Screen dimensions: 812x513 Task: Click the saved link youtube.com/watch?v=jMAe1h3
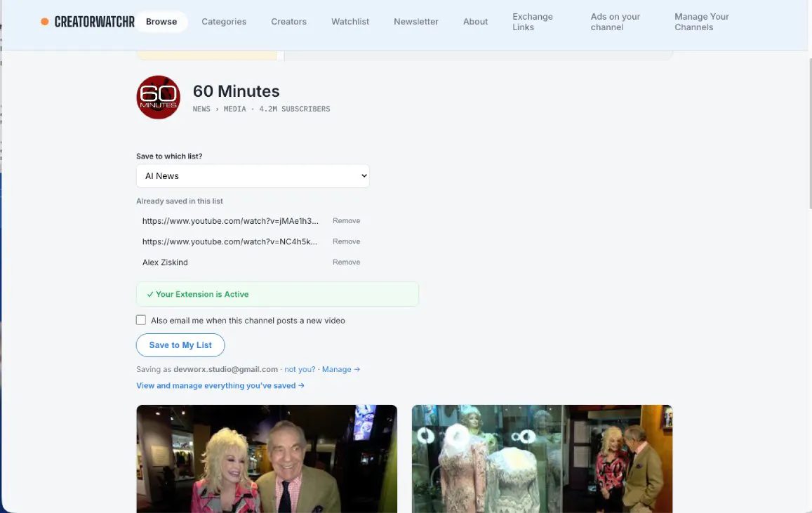[230, 221]
